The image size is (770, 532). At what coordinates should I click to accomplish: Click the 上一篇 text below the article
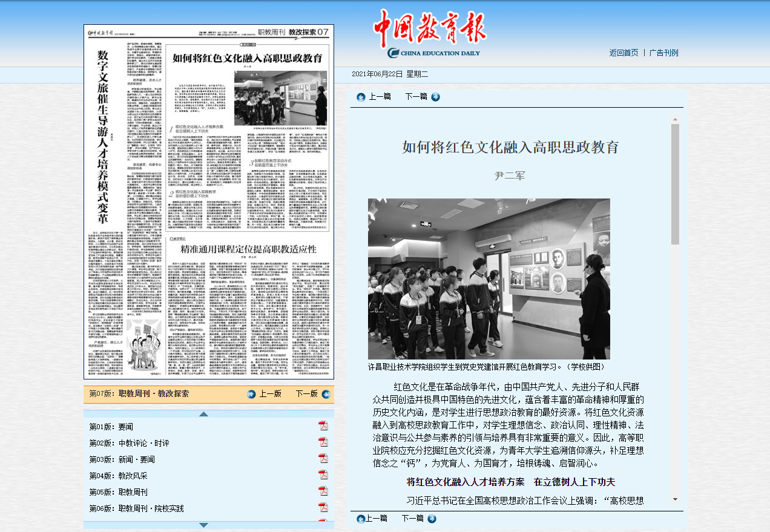[377, 519]
